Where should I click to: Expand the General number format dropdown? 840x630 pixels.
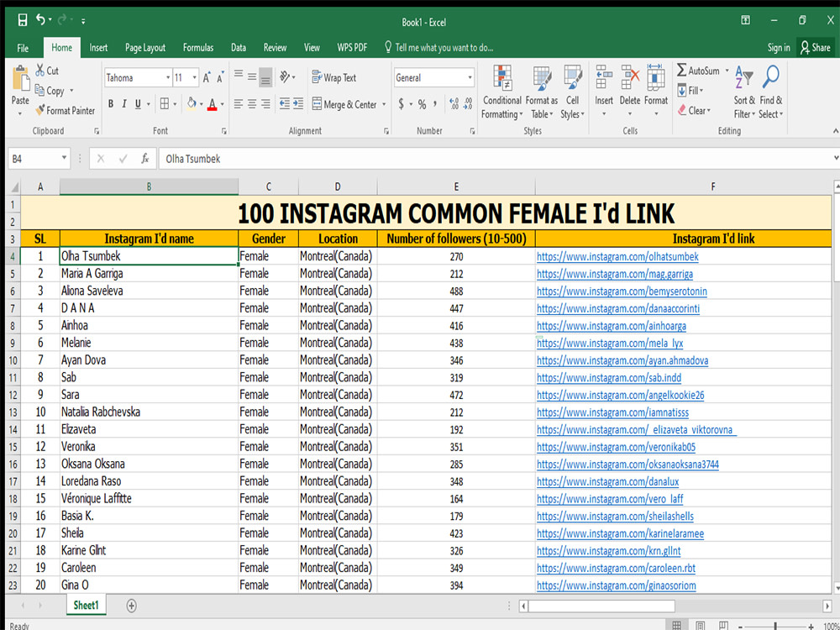pyautogui.click(x=470, y=78)
